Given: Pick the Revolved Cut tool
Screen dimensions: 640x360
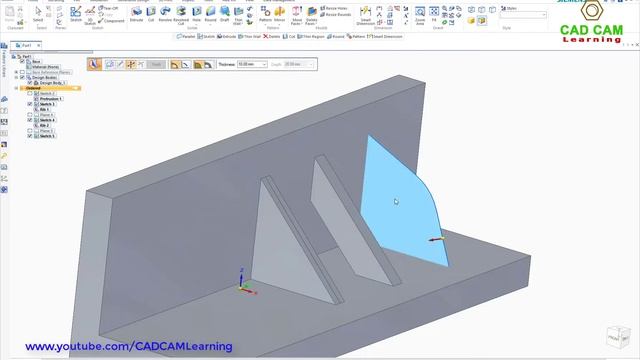Looking at the screenshot, I should point(181,15).
